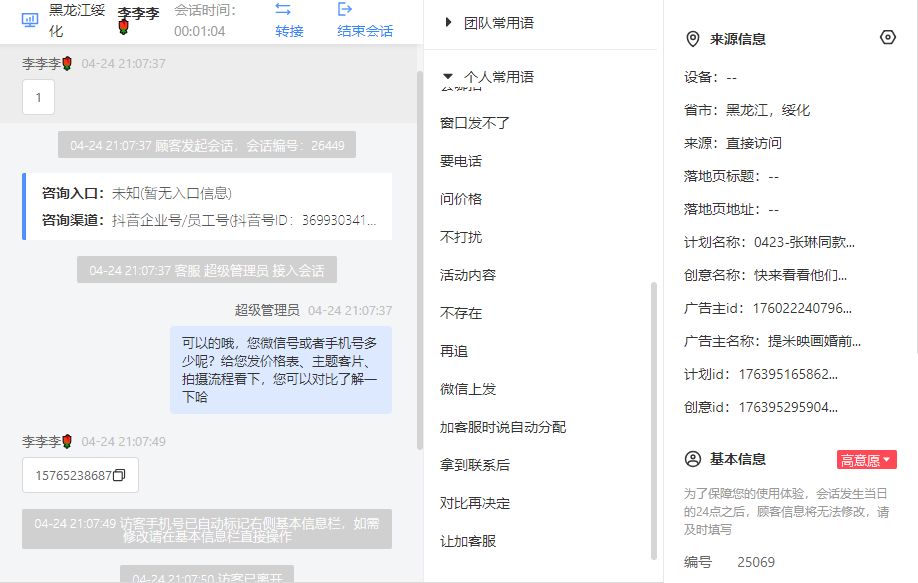Click the 转接 transfer button
The image size is (918, 583).
[x=289, y=31]
